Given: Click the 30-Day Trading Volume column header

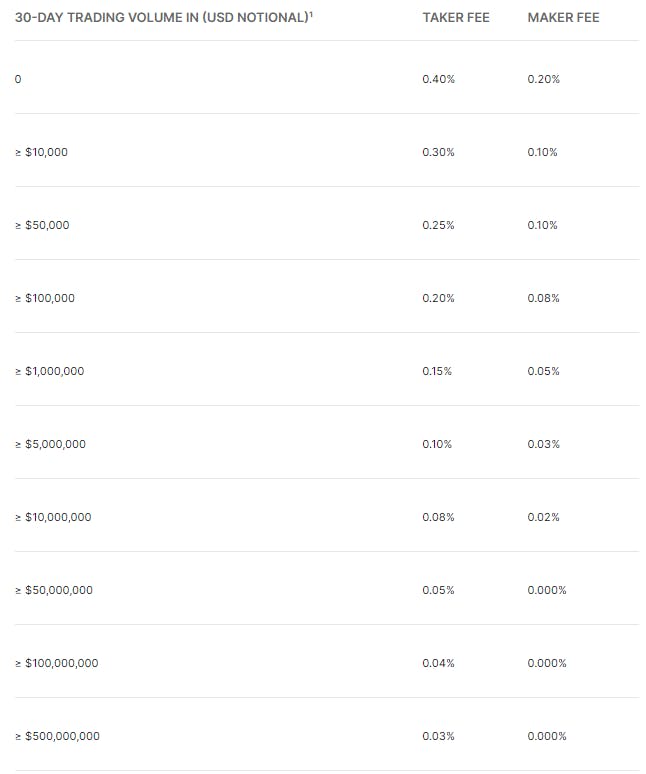Looking at the screenshot, I should (x=163, y=17).
